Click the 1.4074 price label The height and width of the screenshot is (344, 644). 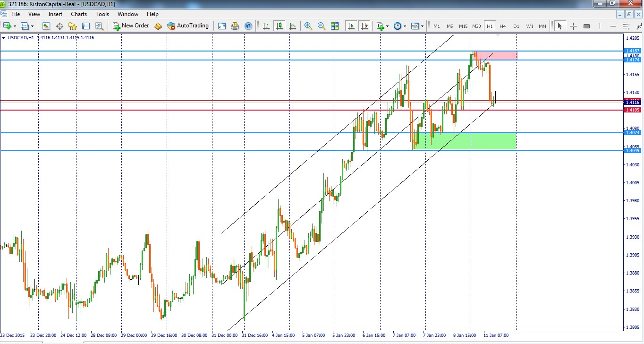pyautogui.click(x=632, y=133)
